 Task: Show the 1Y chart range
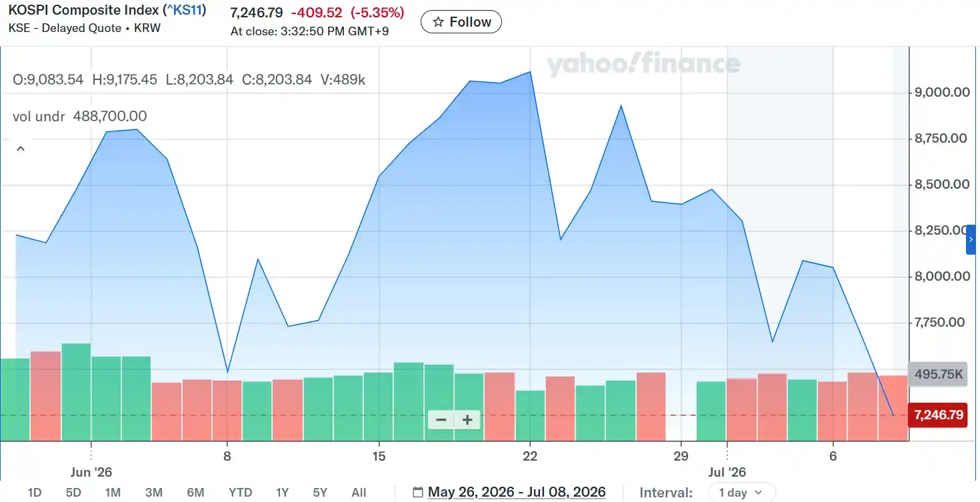[x=282, y=493]
